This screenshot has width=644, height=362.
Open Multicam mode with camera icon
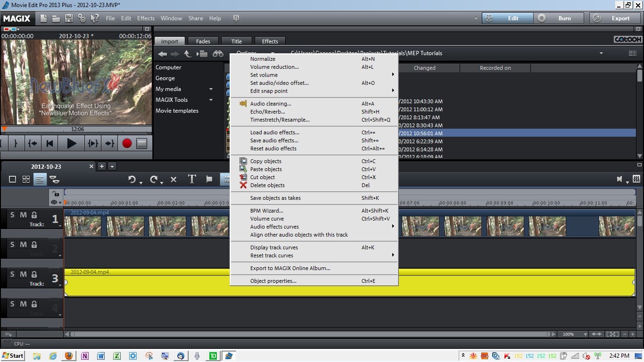click(54, 179)
